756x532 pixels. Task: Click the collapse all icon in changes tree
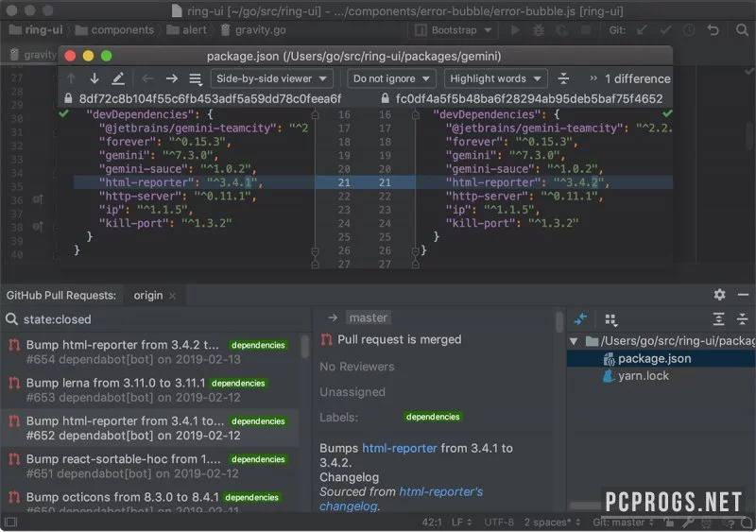point(742,318)
